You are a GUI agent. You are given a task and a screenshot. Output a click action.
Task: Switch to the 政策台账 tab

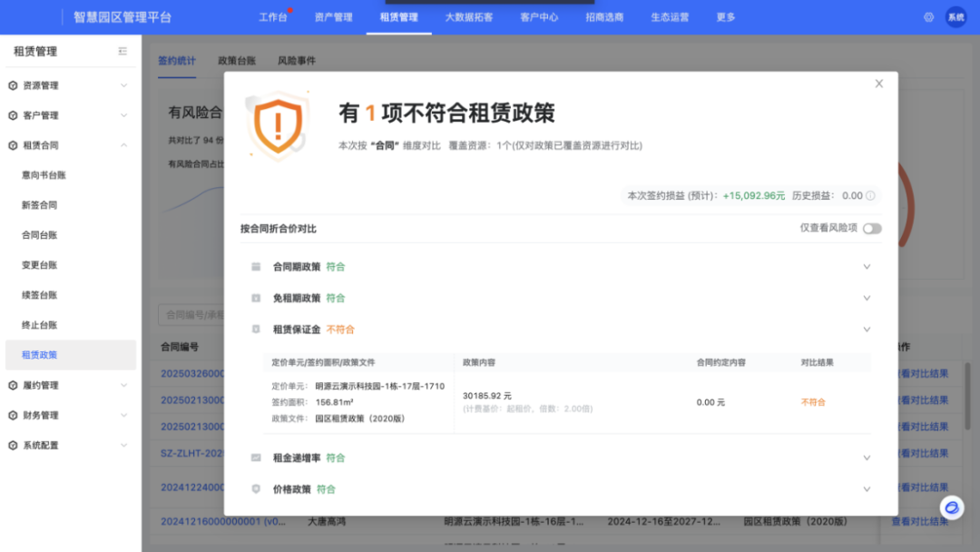click(x=237, y=61)
